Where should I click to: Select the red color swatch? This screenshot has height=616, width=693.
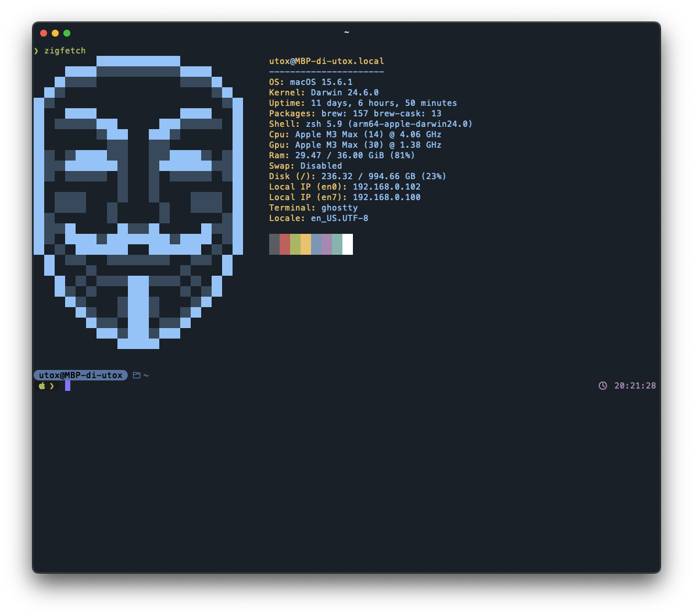285,244
